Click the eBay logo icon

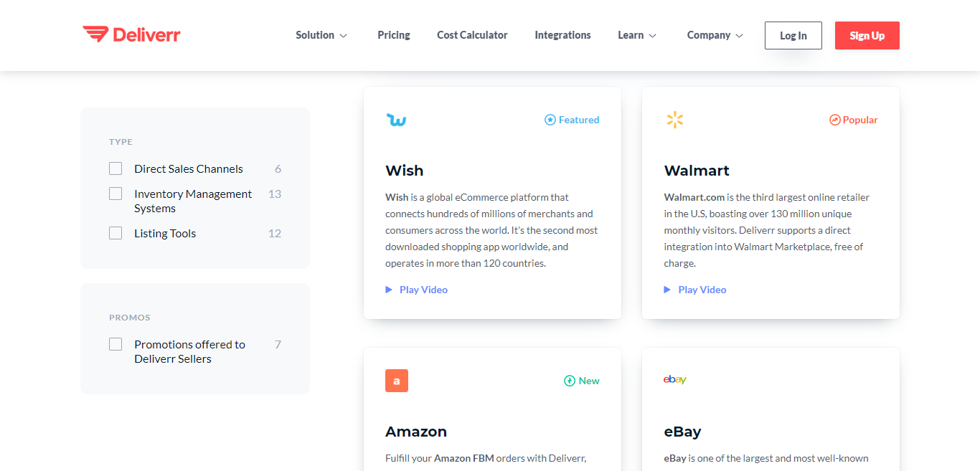coord(675,379)
